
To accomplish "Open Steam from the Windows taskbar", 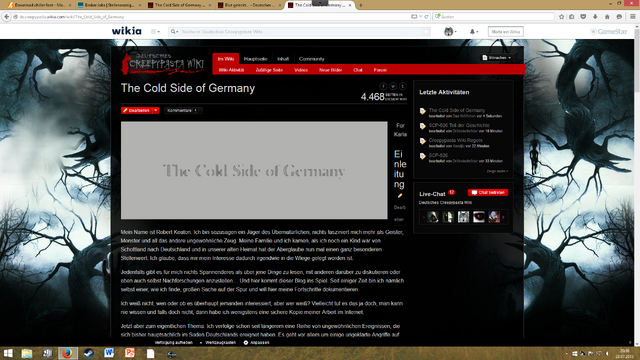I will pos(89,353).
